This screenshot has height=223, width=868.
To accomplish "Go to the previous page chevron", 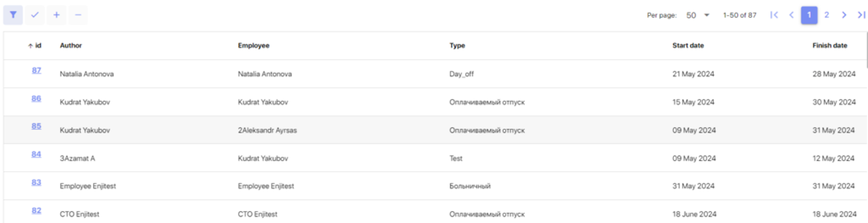I will pos(792,15).
